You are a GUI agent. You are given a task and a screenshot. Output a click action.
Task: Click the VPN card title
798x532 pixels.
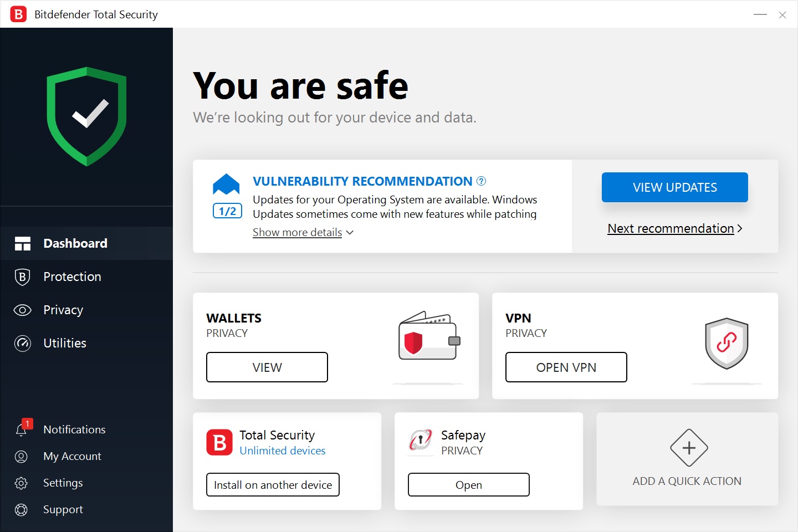[518, 318]
